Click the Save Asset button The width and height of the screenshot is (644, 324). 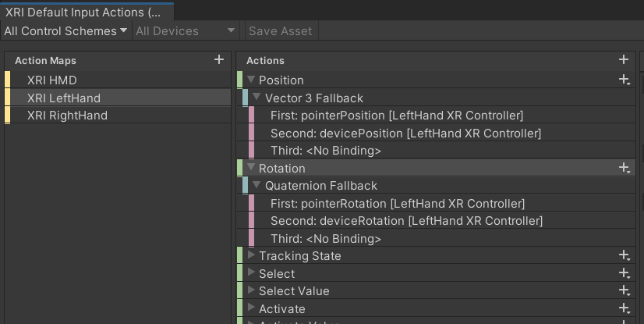pyautogui.click(x=280, y=31)
